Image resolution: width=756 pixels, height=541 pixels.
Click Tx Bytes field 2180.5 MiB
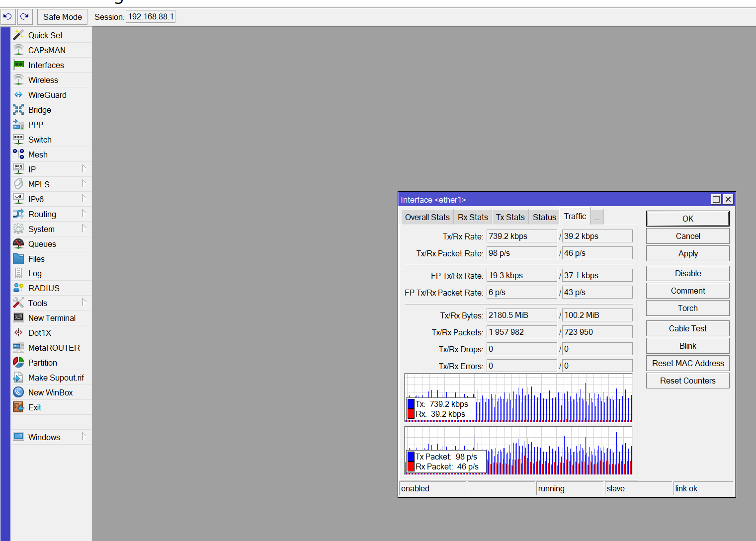point(522,315)
